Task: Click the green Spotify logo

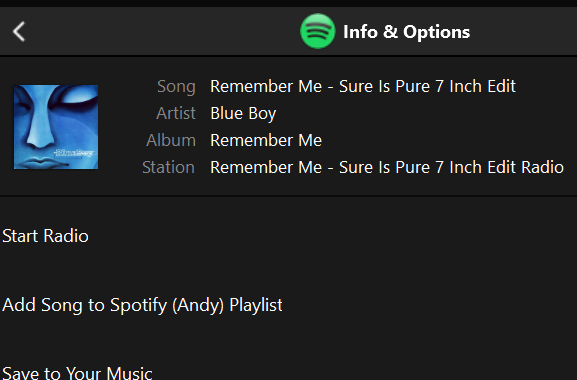Action: tap(318, 31)
